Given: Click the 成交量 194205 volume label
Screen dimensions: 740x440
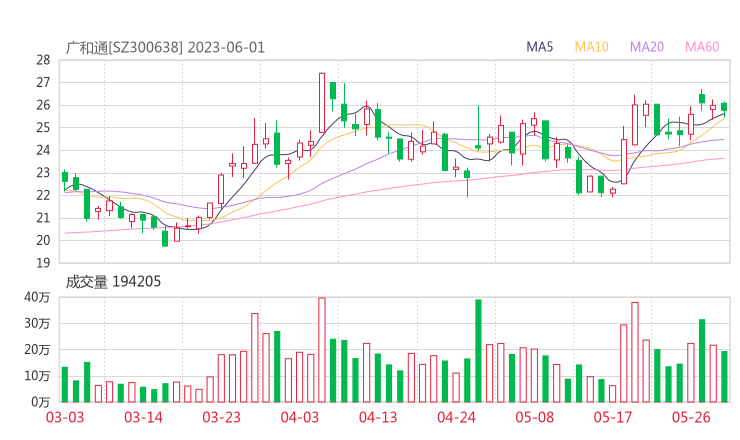Looking at the screenshot, I should pyautogui.click(x=113, y=282).
